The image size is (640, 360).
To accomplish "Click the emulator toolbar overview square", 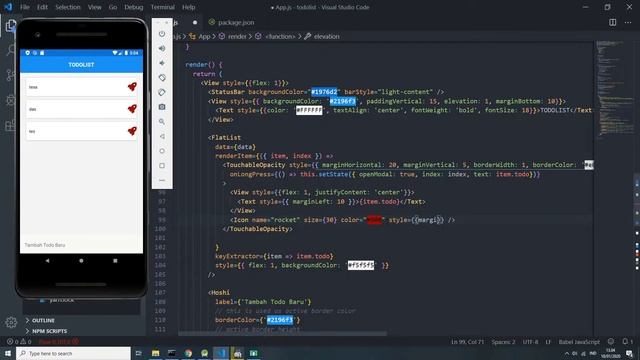I will click(x=162, y=166).
